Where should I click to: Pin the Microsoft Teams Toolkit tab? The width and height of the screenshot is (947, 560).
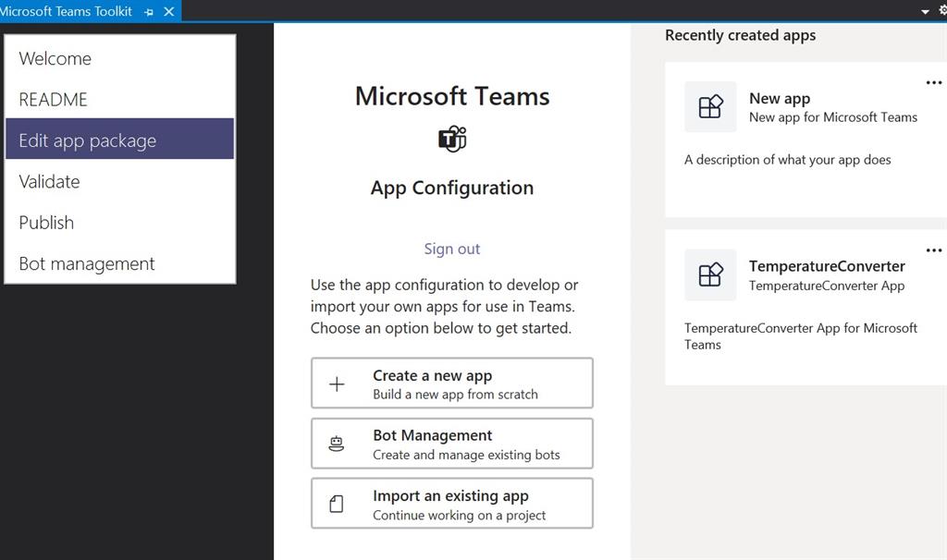pos(149,11)
